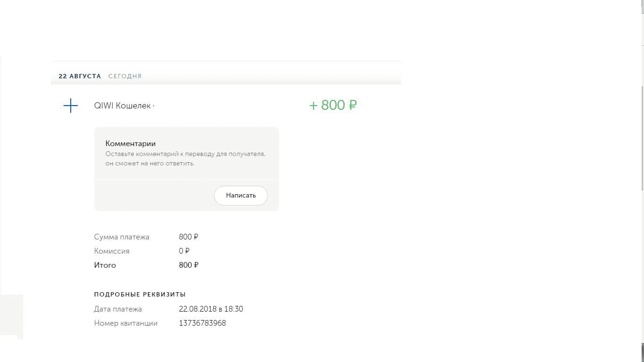Screen dimensions: 644x362
Task: Click the Сумма платежа label
Action: (x=122, y=237)
